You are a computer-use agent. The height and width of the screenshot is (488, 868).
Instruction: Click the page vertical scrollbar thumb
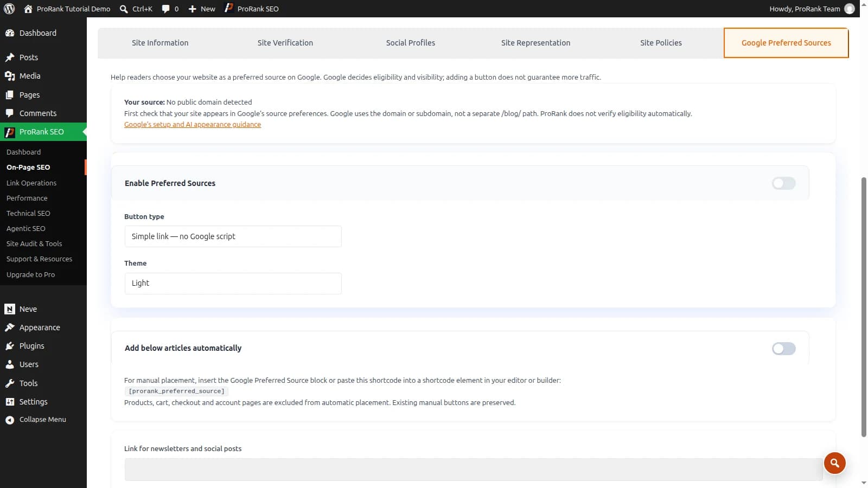pyautogui.click(x=864, y=307)
